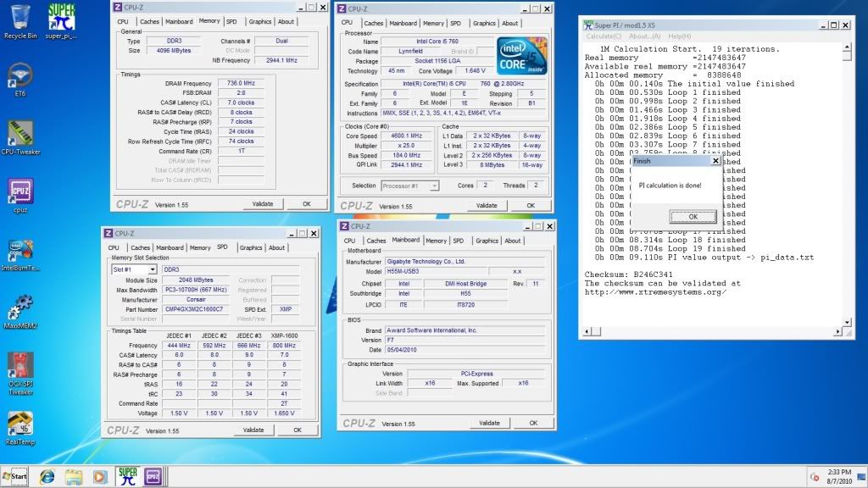Click the Super PI taskbar button

coord(127,475)
